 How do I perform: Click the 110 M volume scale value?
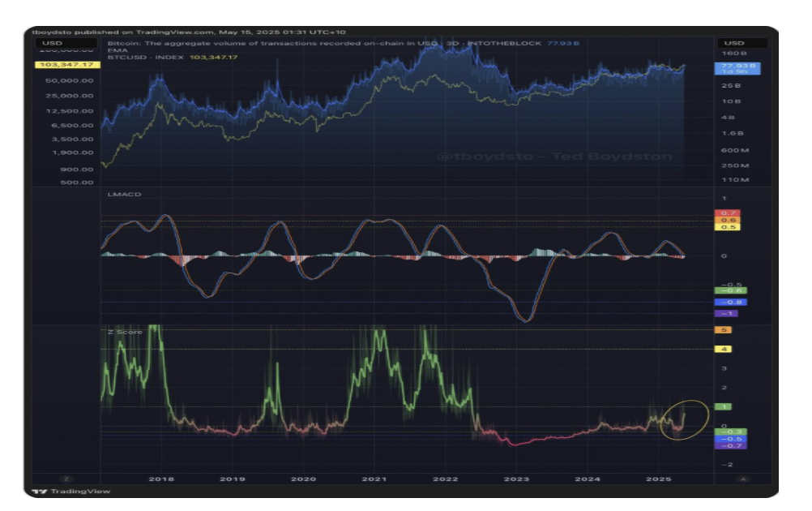pos(735,180)
